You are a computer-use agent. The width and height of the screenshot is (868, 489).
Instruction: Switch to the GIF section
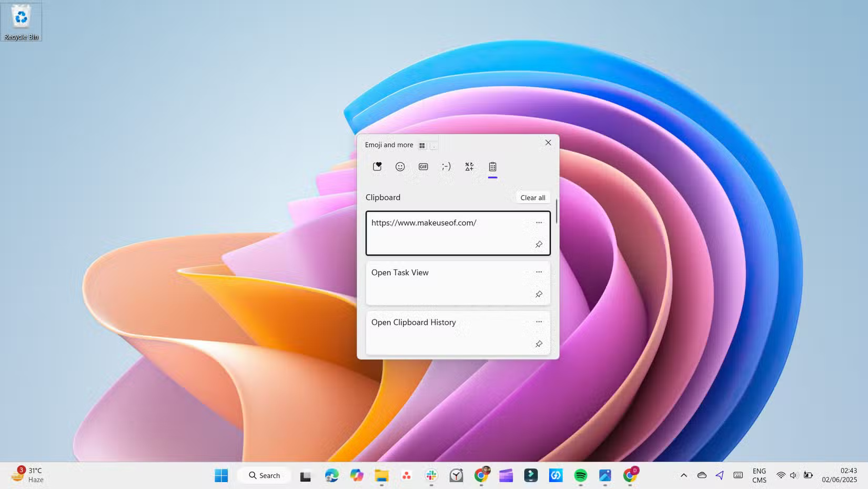(x=423, y=166)
